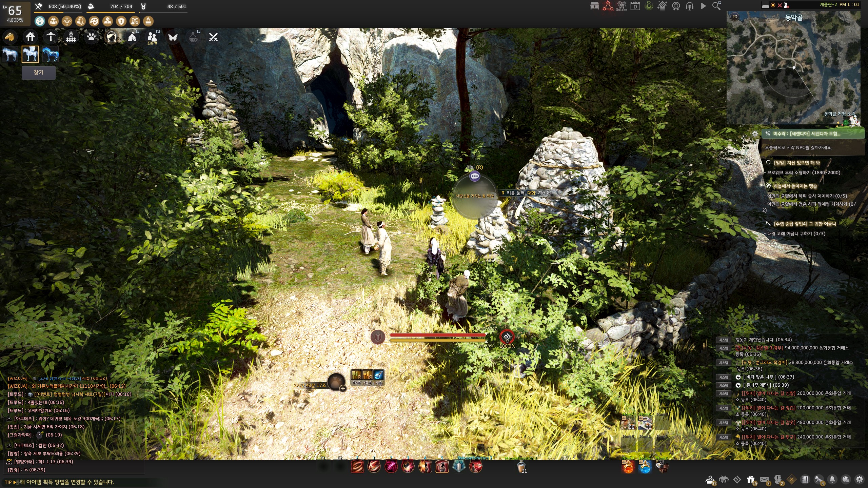Click the 찾기 button

[x=38, y=73]
